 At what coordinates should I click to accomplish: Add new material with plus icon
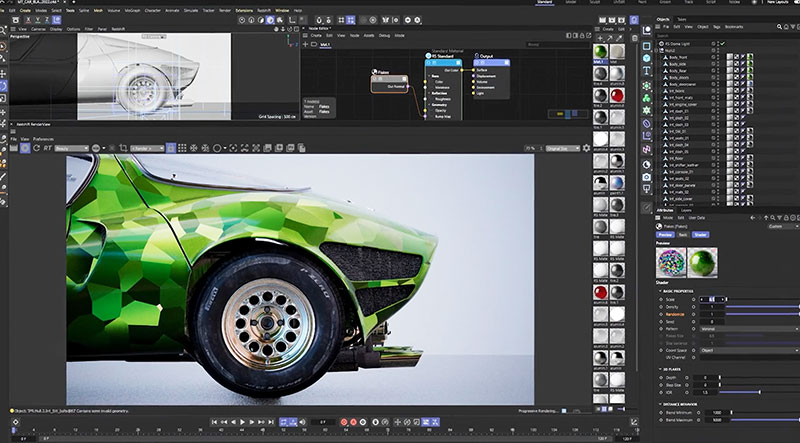600,38
